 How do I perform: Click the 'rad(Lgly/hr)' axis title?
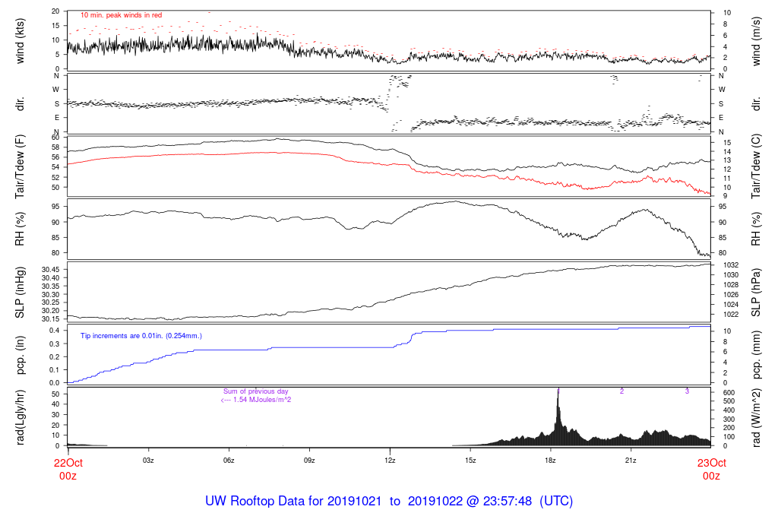pos(20,417)
